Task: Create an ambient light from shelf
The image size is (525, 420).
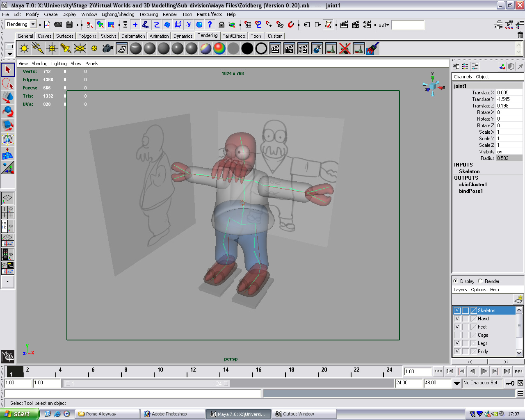Action: point(24,48)
